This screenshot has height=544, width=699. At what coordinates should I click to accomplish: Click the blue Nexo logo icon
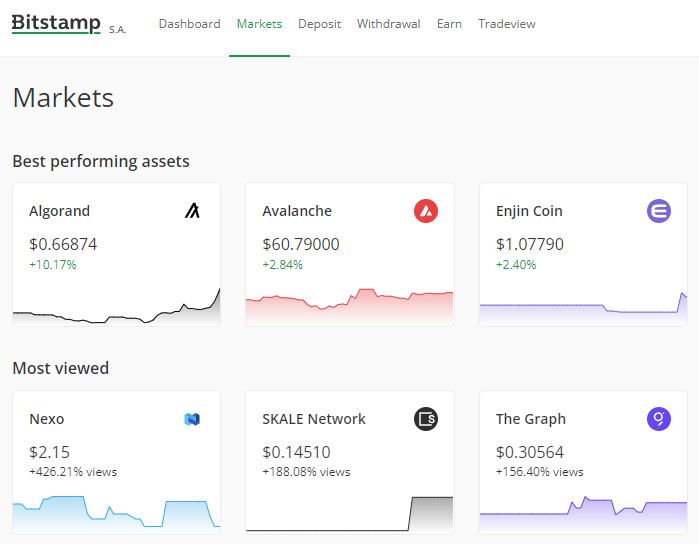tap(192, 419)
